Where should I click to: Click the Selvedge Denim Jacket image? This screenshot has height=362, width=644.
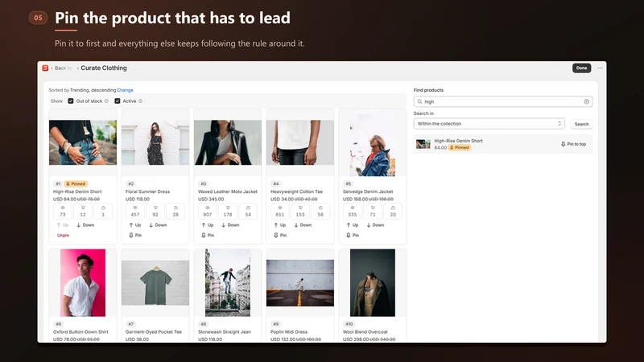tap(373, 142)
